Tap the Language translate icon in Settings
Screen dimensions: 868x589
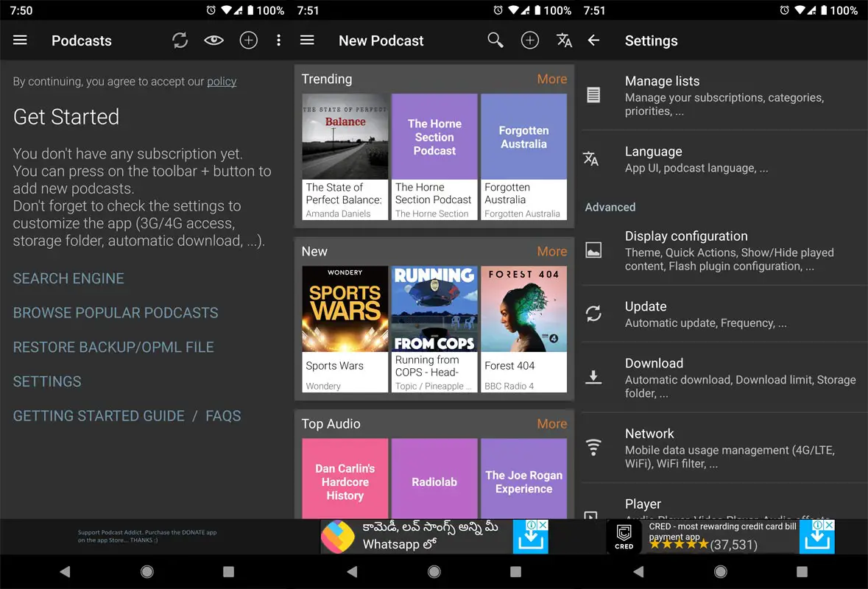(591, 159)
